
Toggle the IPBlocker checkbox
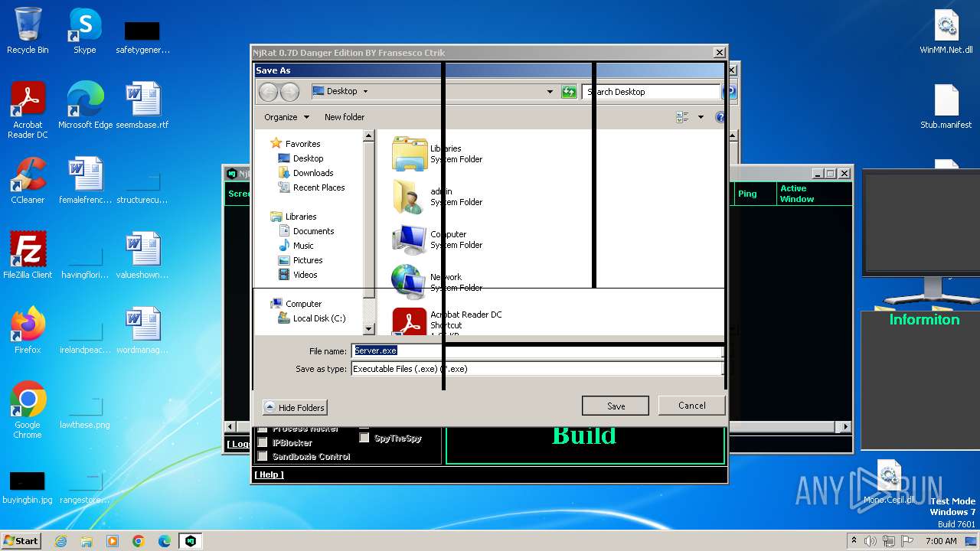[263, 442]
